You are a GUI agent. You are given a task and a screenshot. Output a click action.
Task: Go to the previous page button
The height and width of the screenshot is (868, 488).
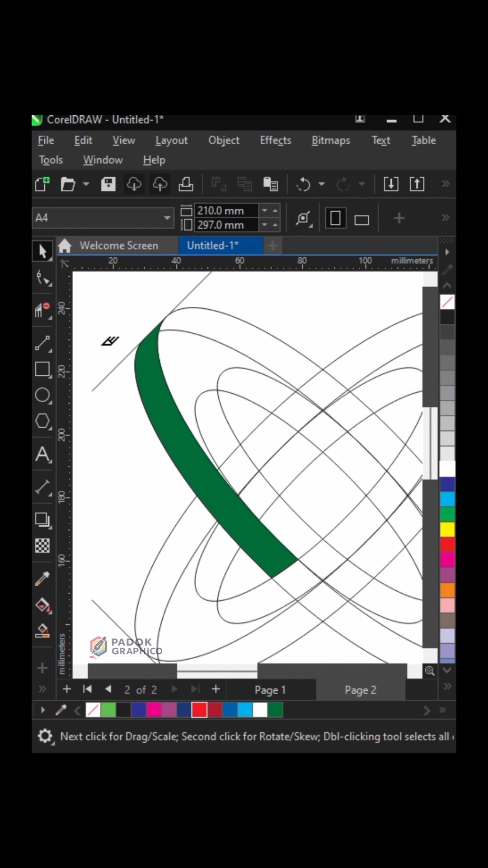(108, 689)
